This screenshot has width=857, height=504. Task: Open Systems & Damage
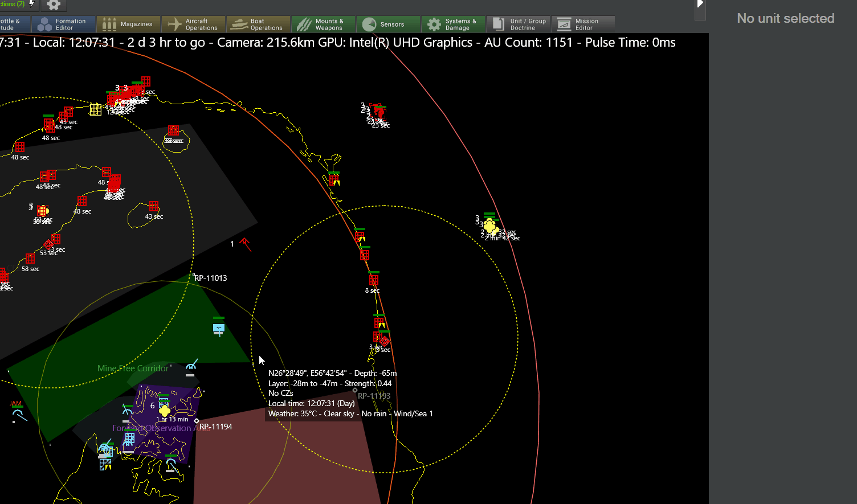(x=453, y=24)
